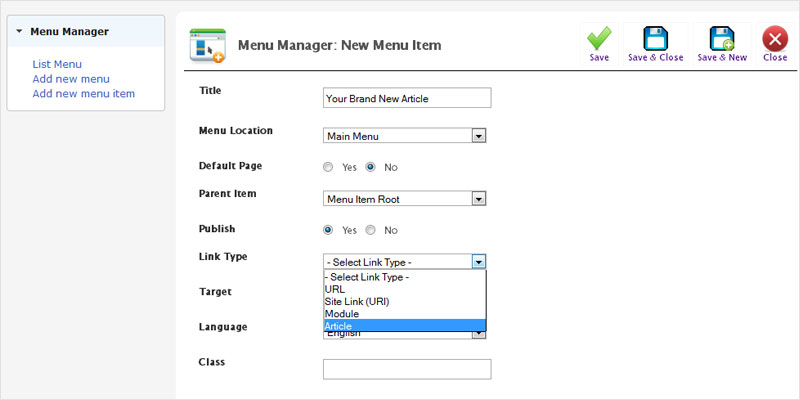The height and width of the screenshot is (400, 800).
Task: Click the Save & Close floppy disk icon
Action: 656,39
